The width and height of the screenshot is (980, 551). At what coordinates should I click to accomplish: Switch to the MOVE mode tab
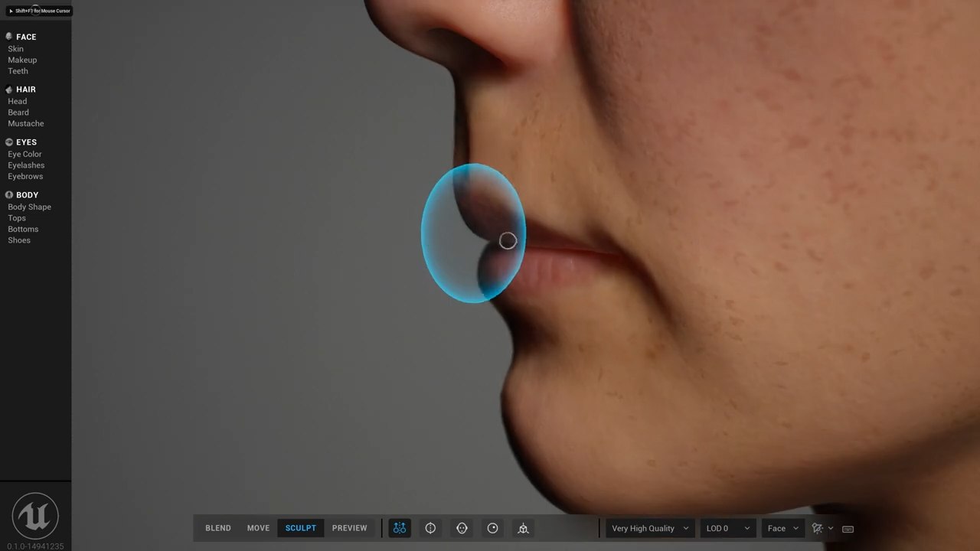click(x=258, y=528)
